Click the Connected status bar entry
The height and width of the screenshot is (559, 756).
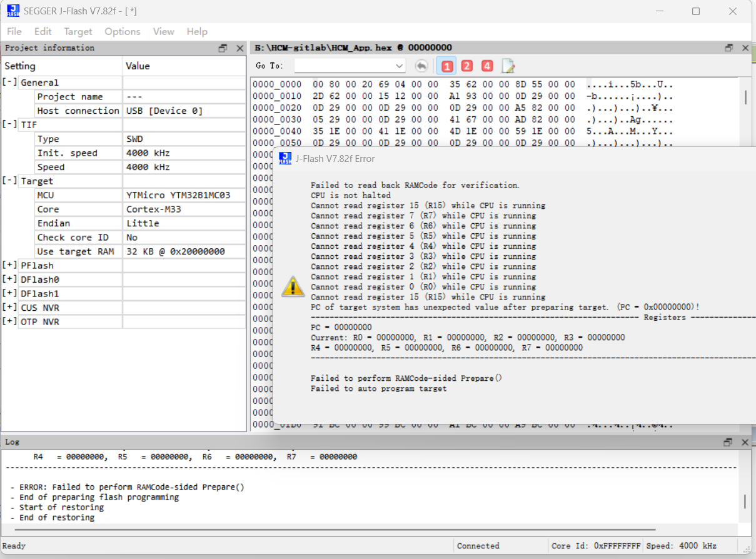pos(478,546)
